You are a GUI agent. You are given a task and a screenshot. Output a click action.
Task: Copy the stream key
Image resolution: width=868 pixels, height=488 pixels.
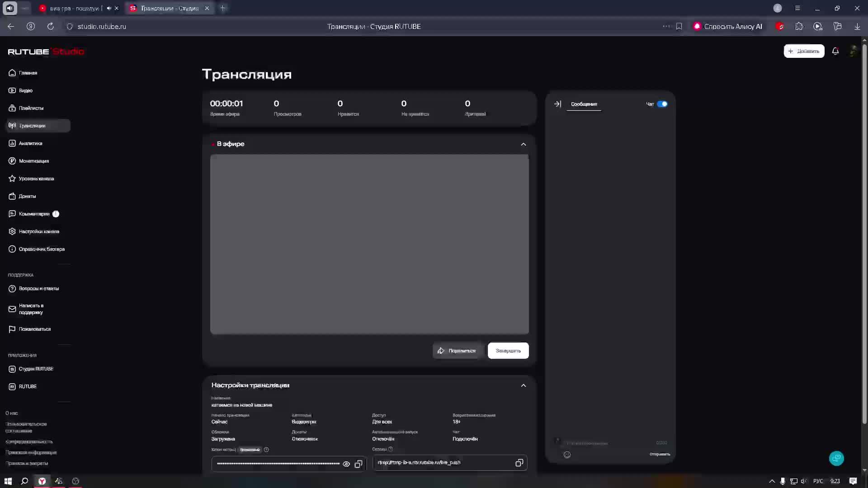pyautogui.click(x=359, y=464)
